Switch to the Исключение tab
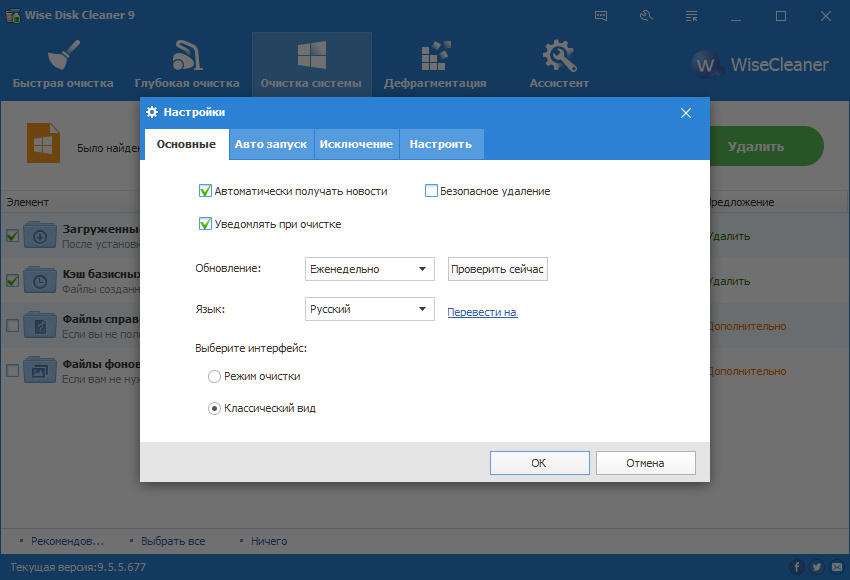Screen dimensions: 850x580 pos(356,144)
